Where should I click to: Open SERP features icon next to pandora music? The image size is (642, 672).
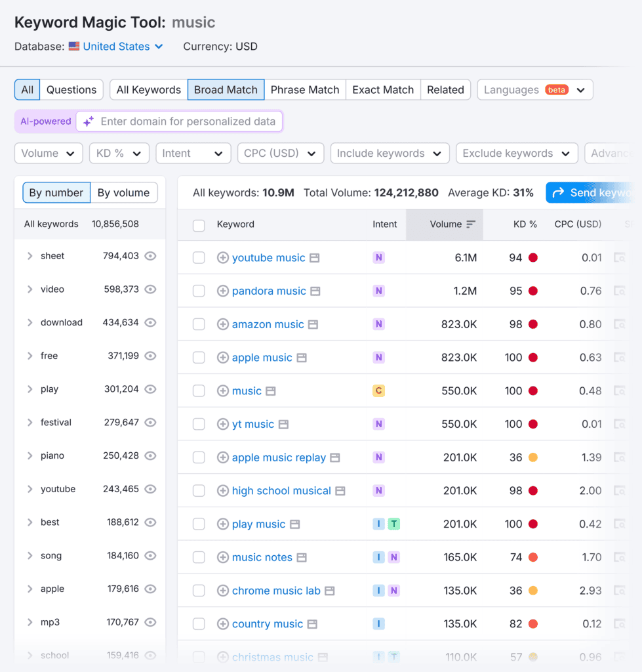pyautogui.click(x=315, y=291)
